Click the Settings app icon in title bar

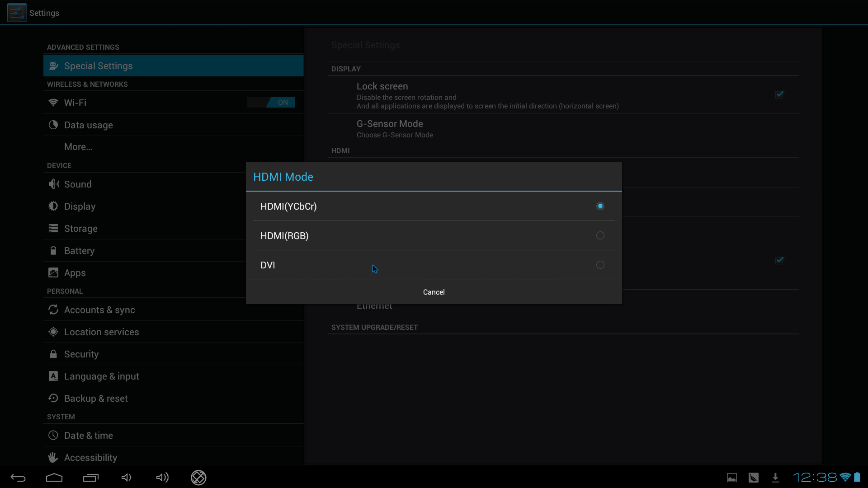click(17, 13)
